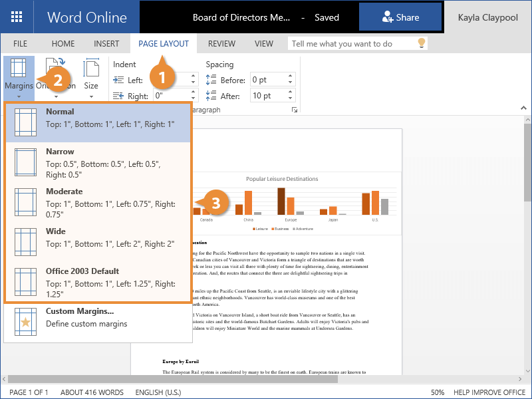The width and height of the screenshot is (532, 399).
Task: Click the Margins page icon
Action: click(x=19, y=68)
